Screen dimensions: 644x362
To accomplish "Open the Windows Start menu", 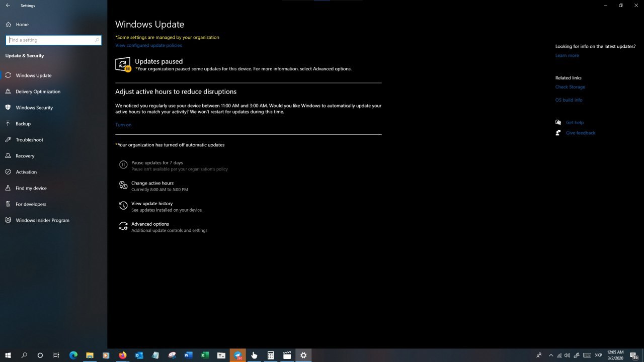I will 8,355.
